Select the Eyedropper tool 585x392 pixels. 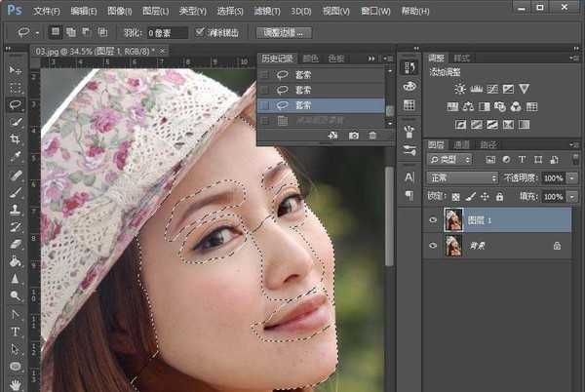tap(16, 157)
